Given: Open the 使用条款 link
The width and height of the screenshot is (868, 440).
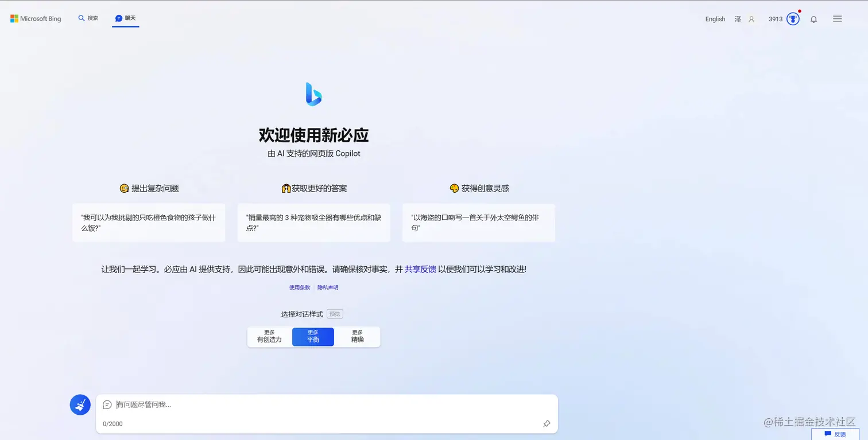Looking at the screenshot, I should [x=300, y=287].
